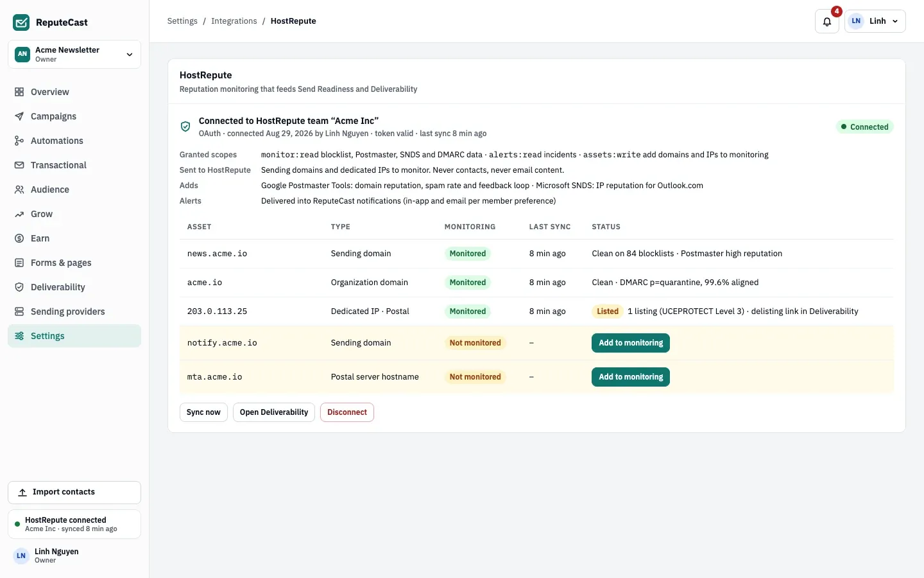This screenshot has width=924, height=578.
Task: Click Import contacts button
Action: (74, 493)
